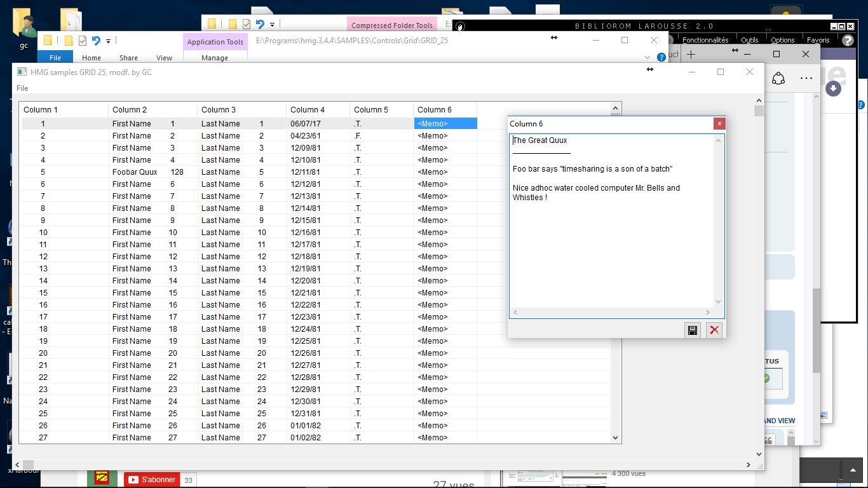Image resolution: width=868 pixels, height=488 pixels.
Task: Click HMG window vertical scrollbar down arrow
Action: pos(759,454)
